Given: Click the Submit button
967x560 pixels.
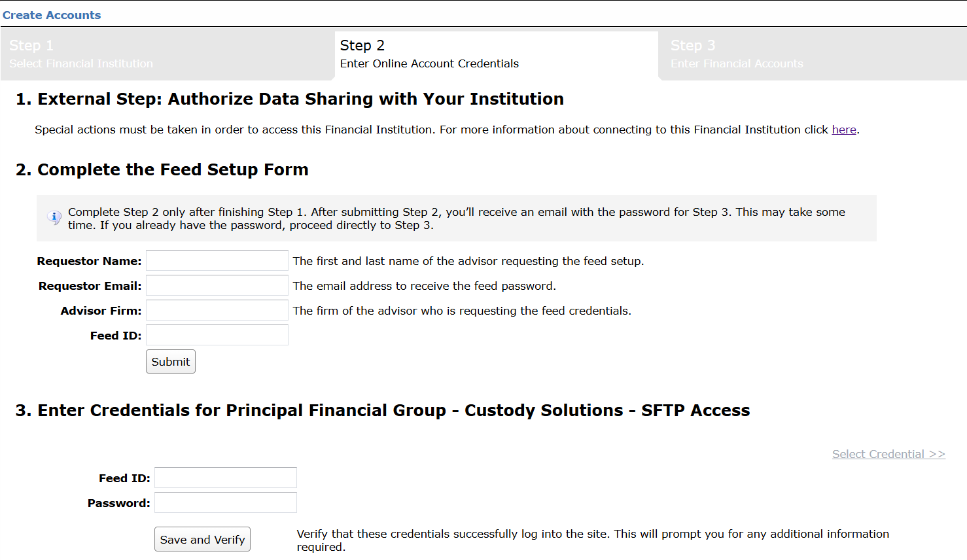Looking at the screenshot, I should 170,361.
